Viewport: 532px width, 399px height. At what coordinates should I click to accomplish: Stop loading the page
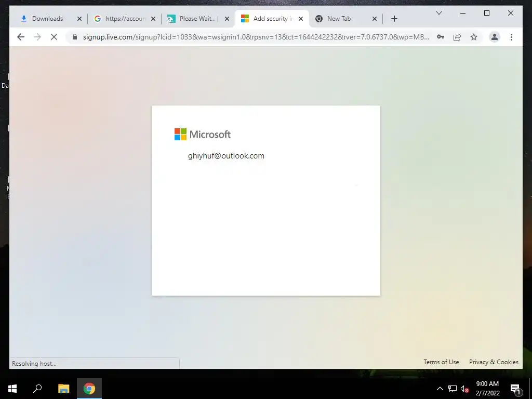(54, 37)
